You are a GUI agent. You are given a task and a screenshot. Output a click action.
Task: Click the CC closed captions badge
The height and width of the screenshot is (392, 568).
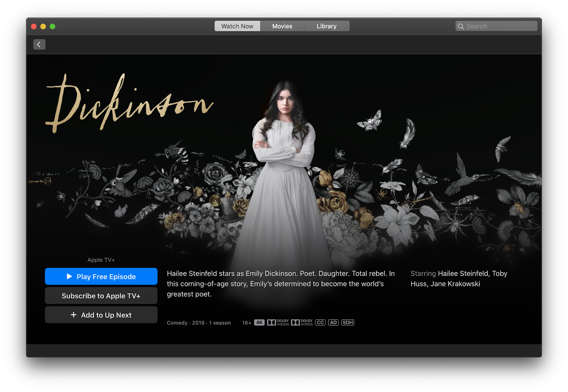click(320, 322)
